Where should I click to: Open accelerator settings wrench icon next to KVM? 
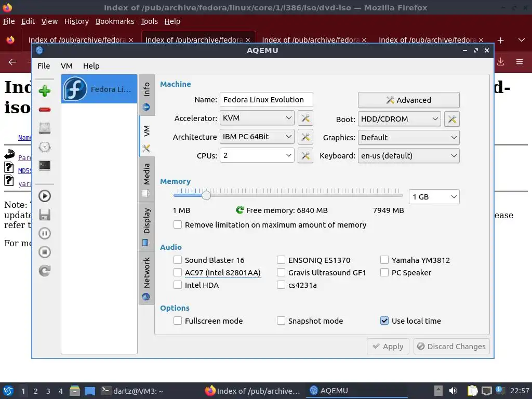[305, 118]
